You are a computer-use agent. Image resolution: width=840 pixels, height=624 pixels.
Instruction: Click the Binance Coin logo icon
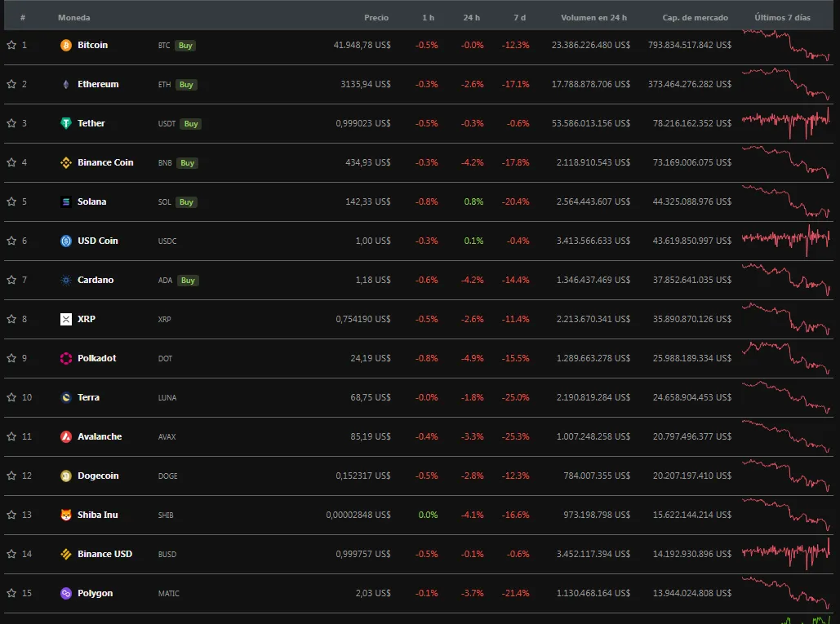[66, 162]
